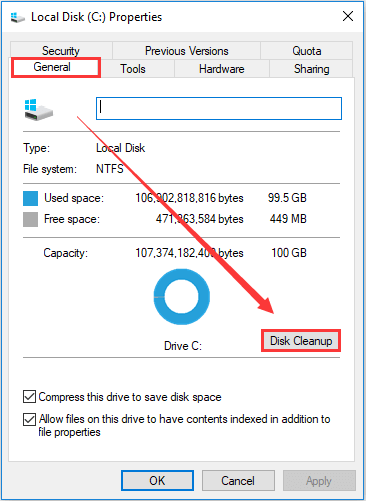This screenshot has width=366, height=501.
Task: Open the Sharing tab
Action: [x=311, y=69]
